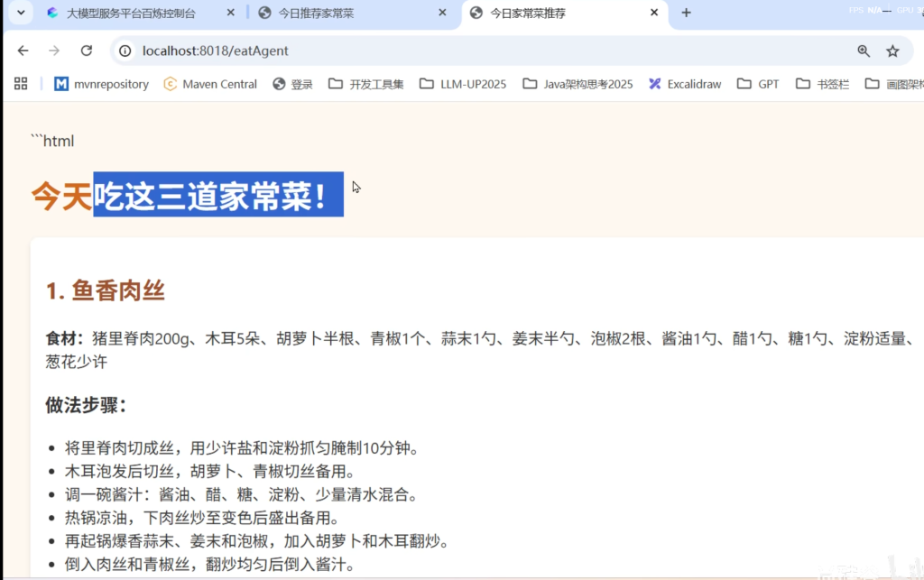Open the zoom magnifier icon in address bar

pyautogui.click(x=864, y=51)
